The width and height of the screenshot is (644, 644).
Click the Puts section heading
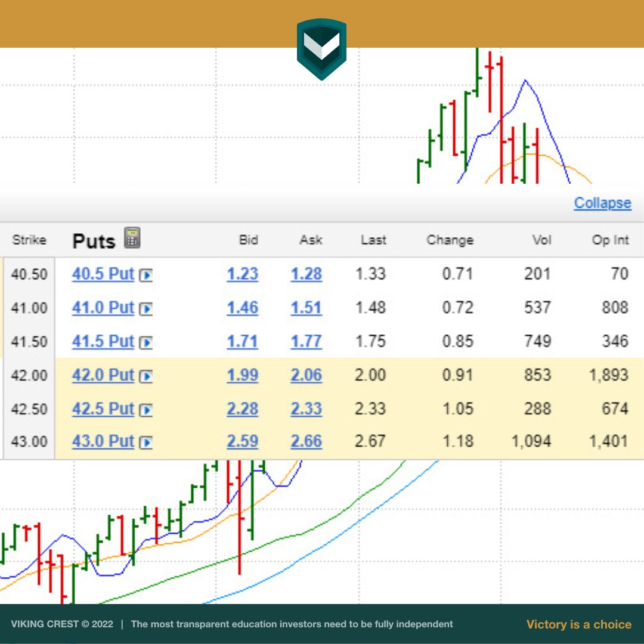(94, 241)
